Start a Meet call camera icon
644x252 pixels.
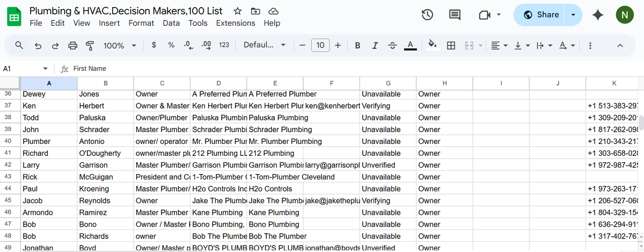point(485,15)
